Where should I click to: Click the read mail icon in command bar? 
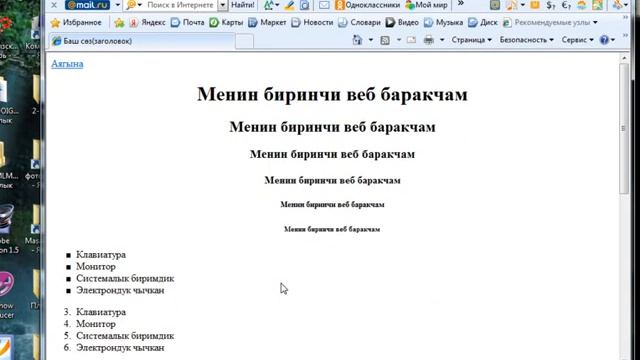(x=411, y=40)
